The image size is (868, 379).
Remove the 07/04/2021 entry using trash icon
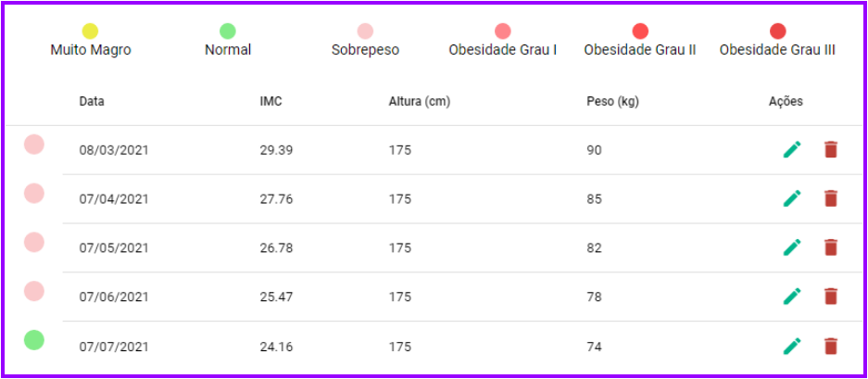831,198
